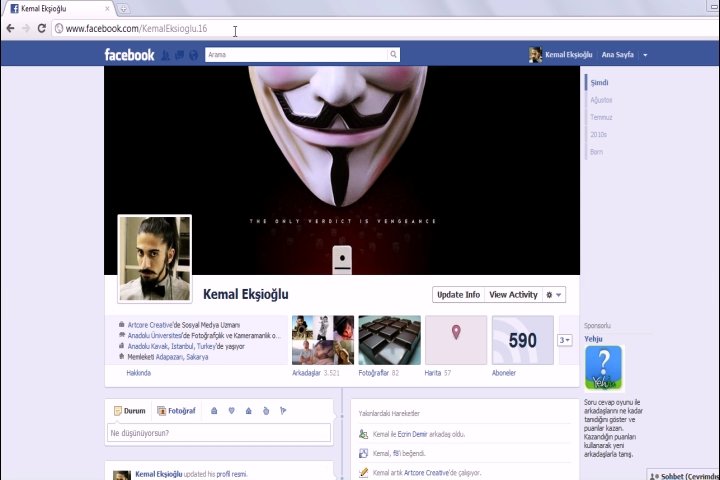
Task: Click the heart relationship event icon
Action: (231, 411)
